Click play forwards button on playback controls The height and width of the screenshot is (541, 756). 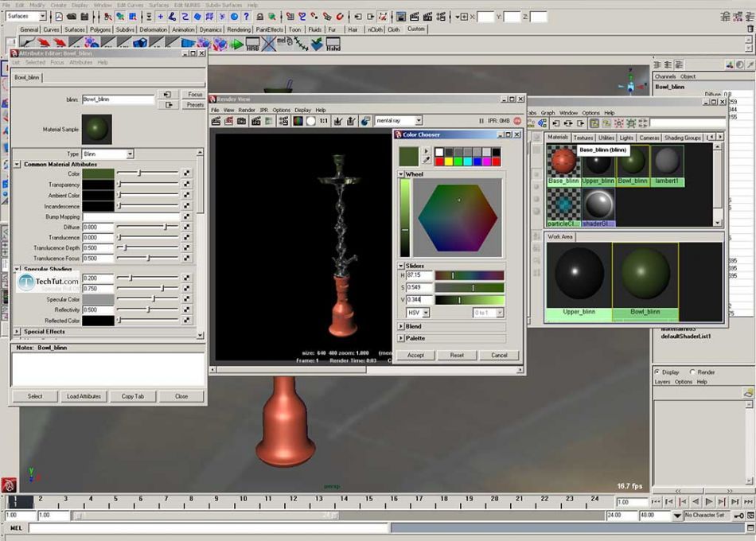click(x=708, y=502)
